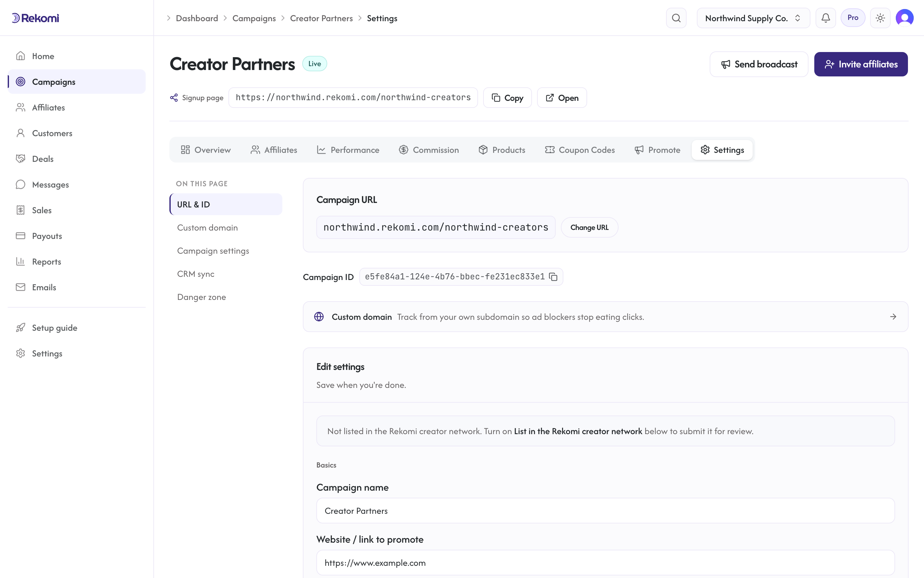924x578 pixels.
Task: Switch to the Products tab
Action: 501,150
